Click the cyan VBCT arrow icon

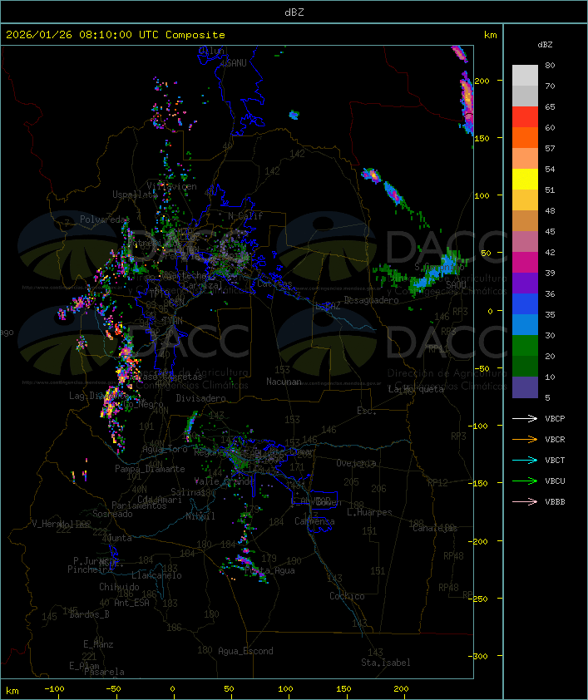coord(525,460)
